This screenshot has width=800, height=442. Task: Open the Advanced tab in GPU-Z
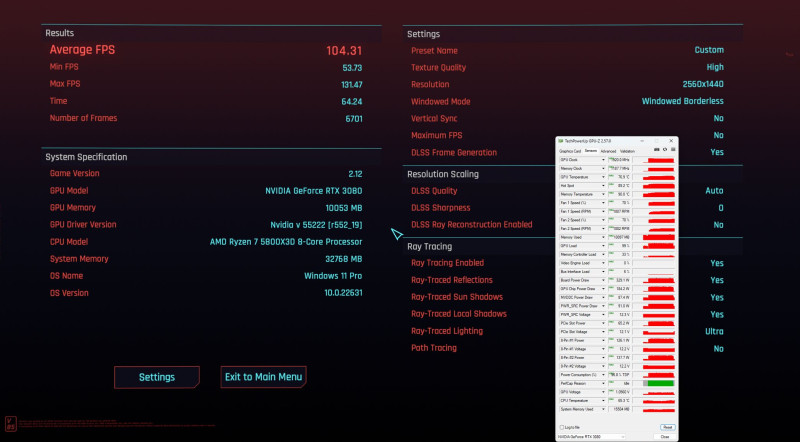pos(608,151)
